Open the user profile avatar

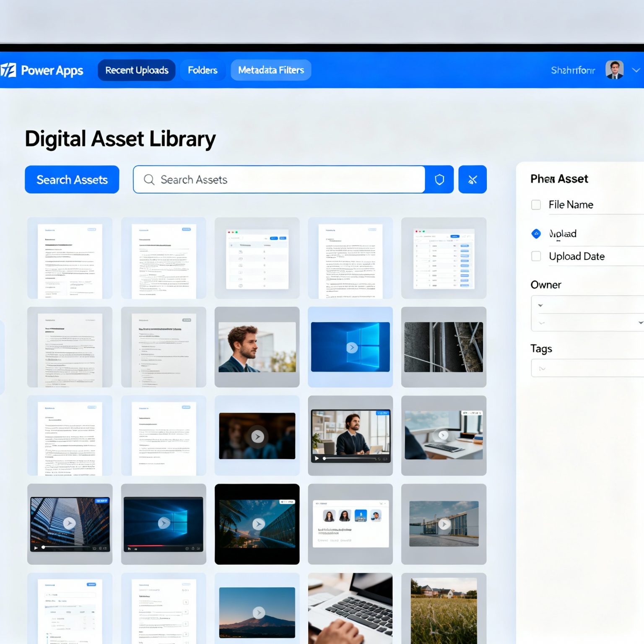(x=614, y=70)
